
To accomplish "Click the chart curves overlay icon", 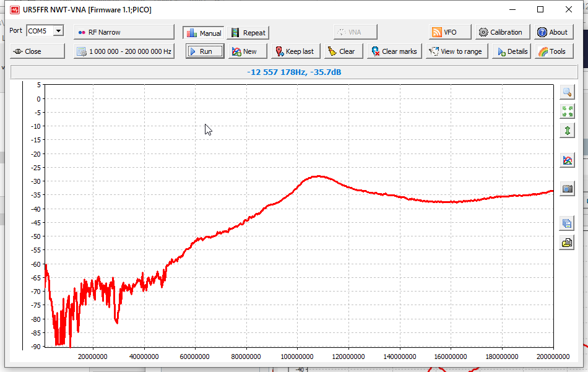I will click(x=567, y=160).
